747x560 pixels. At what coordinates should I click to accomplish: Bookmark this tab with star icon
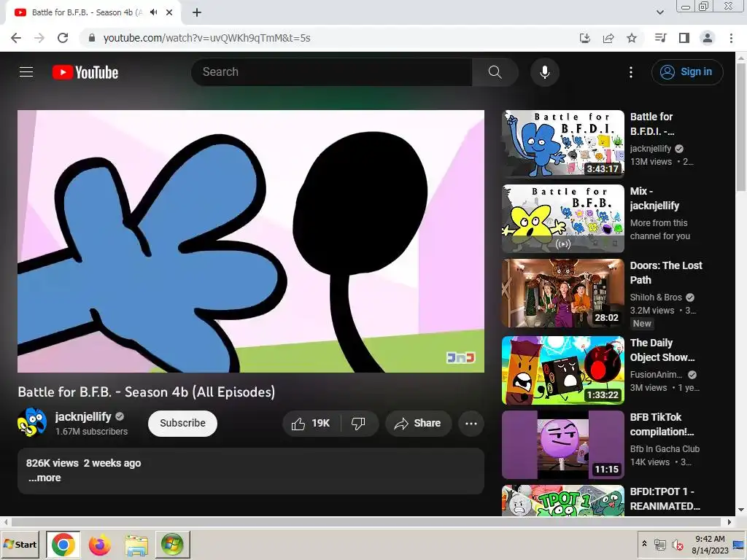pos(632,38)
